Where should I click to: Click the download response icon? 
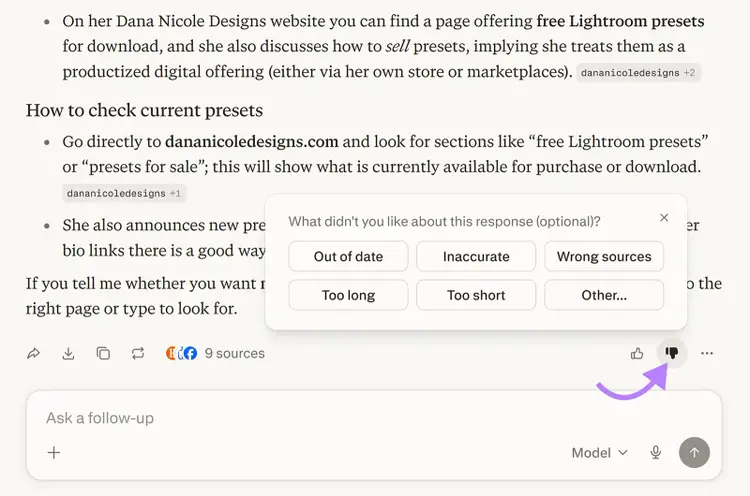tap(68, 353)
